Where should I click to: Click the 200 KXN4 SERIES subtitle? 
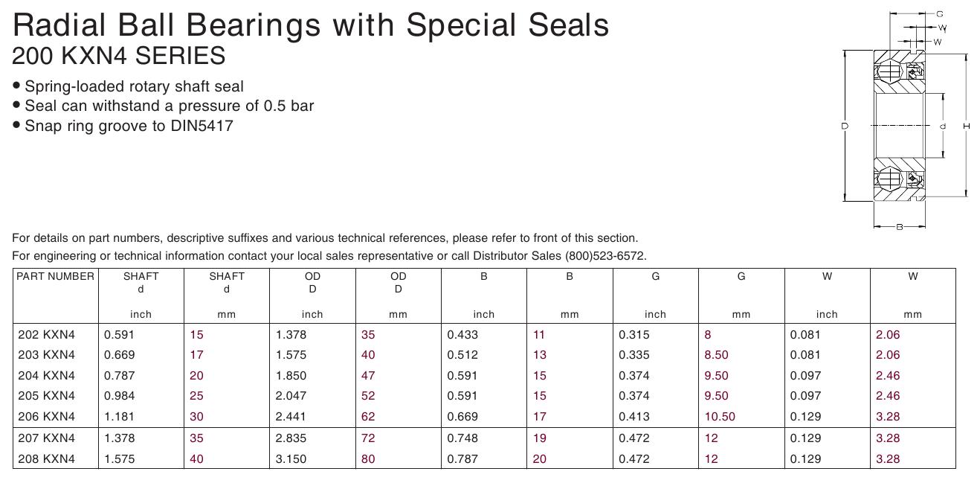point(119,56)
